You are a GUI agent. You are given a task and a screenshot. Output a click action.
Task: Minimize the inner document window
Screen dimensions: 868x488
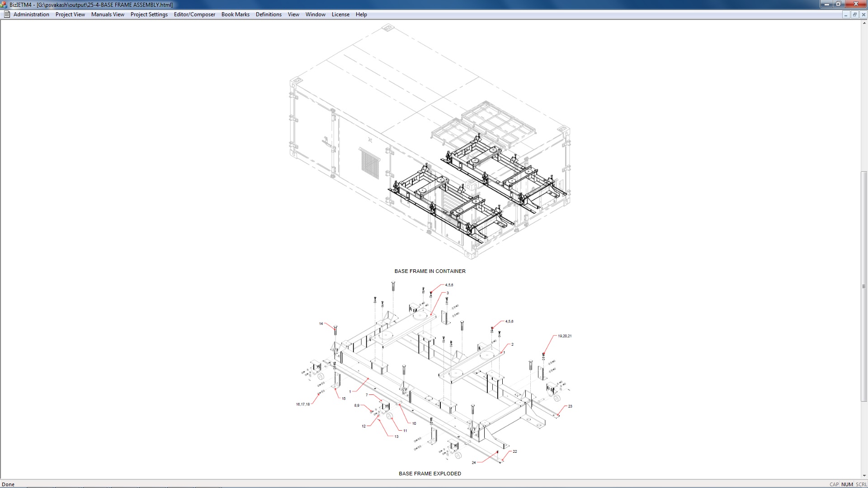[x=845, y=14]
